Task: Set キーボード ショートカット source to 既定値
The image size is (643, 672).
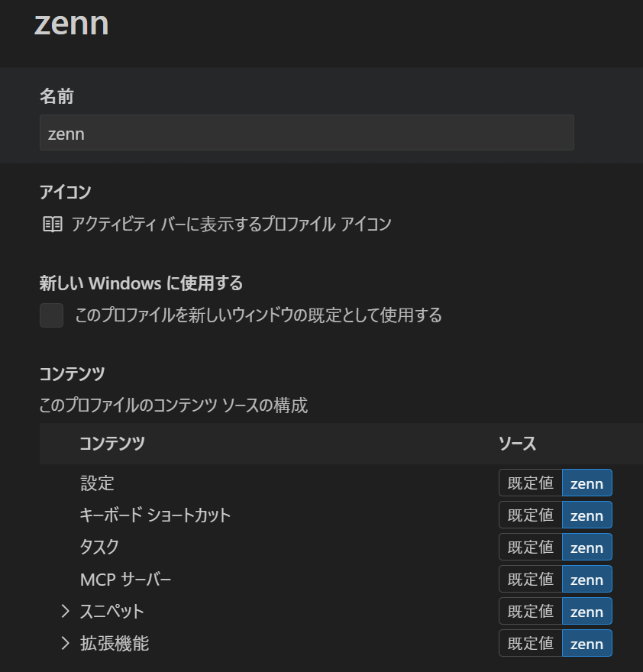Action: point(530,515)
